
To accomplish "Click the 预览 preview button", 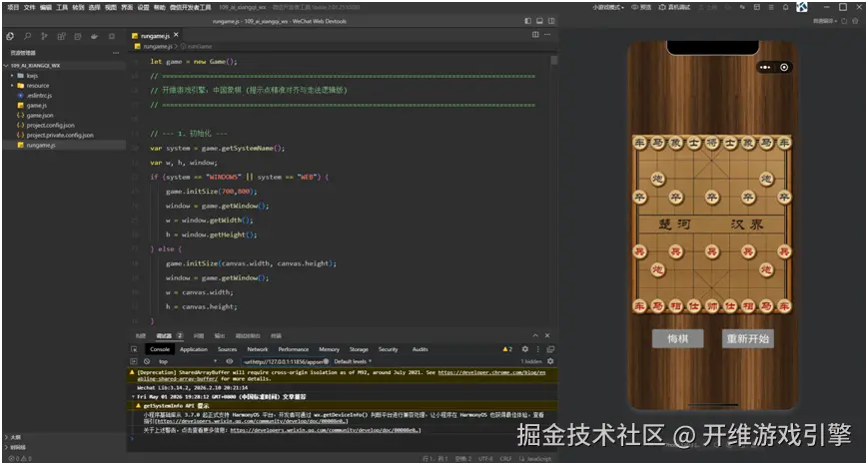I will (641, 7).
